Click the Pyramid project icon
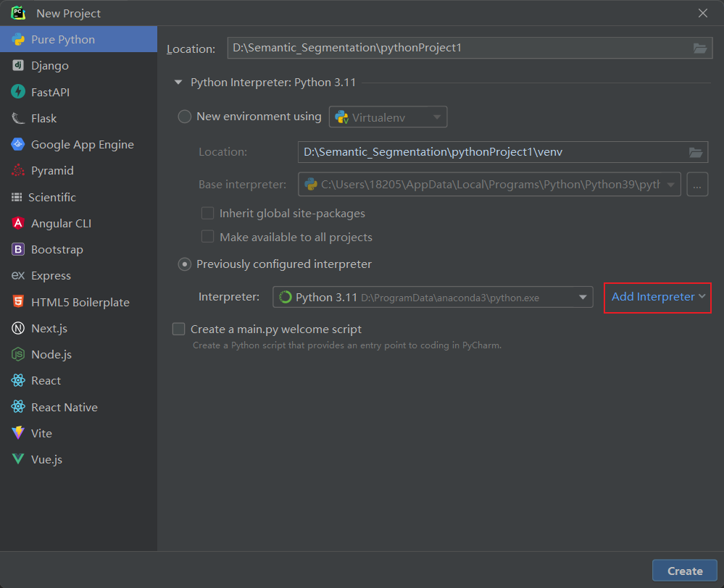724x588 pixels. 18,170
